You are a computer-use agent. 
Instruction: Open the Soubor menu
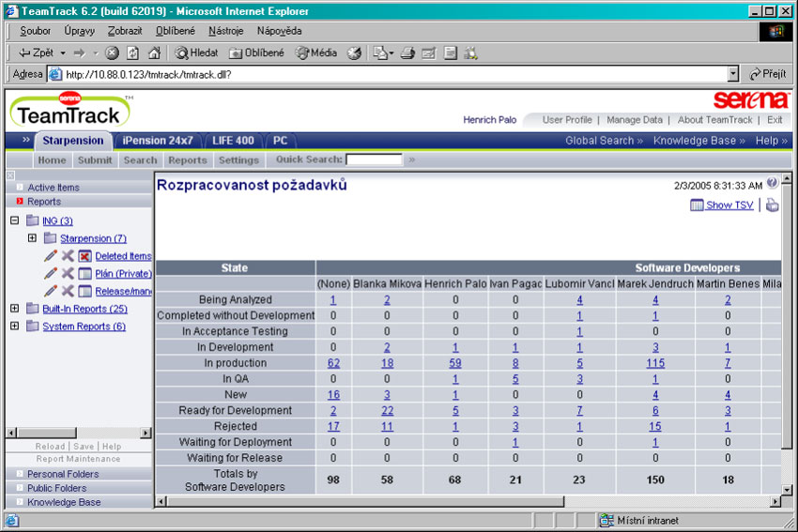pyautogui.click(x=35, y=31)
